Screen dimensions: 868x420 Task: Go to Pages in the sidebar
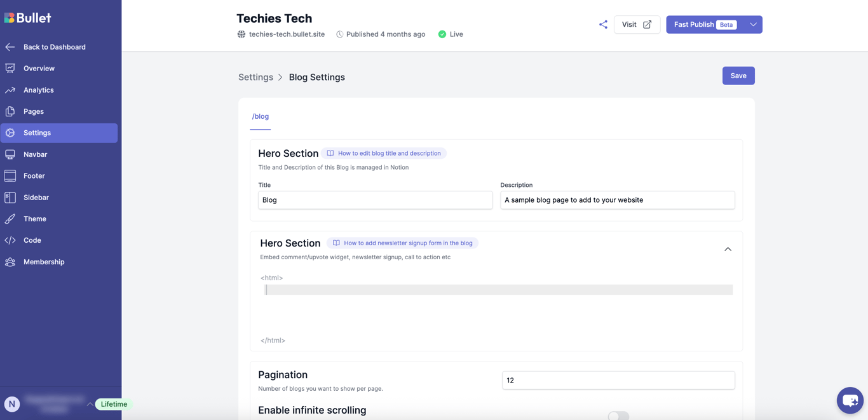click(x=34, y=111)
